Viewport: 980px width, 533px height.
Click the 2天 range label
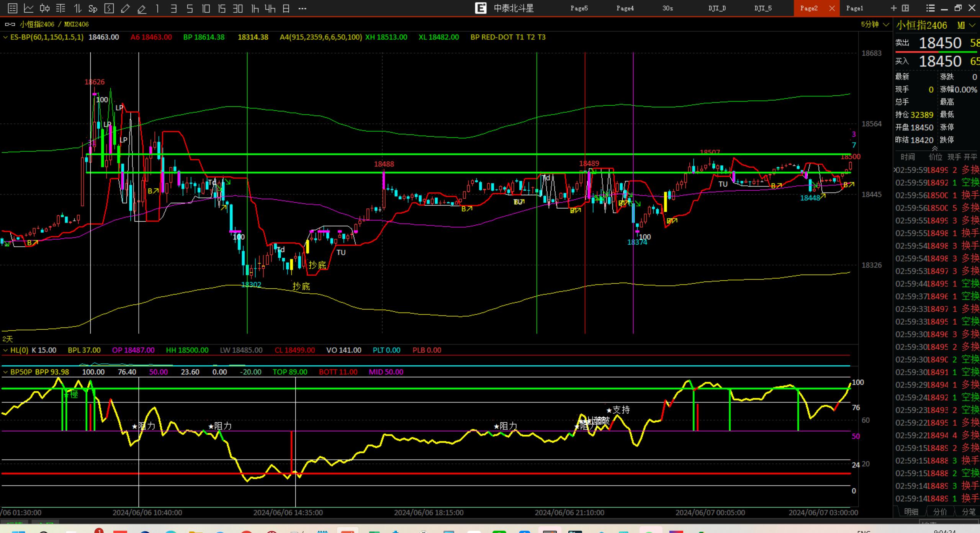(x=8, y=339)
